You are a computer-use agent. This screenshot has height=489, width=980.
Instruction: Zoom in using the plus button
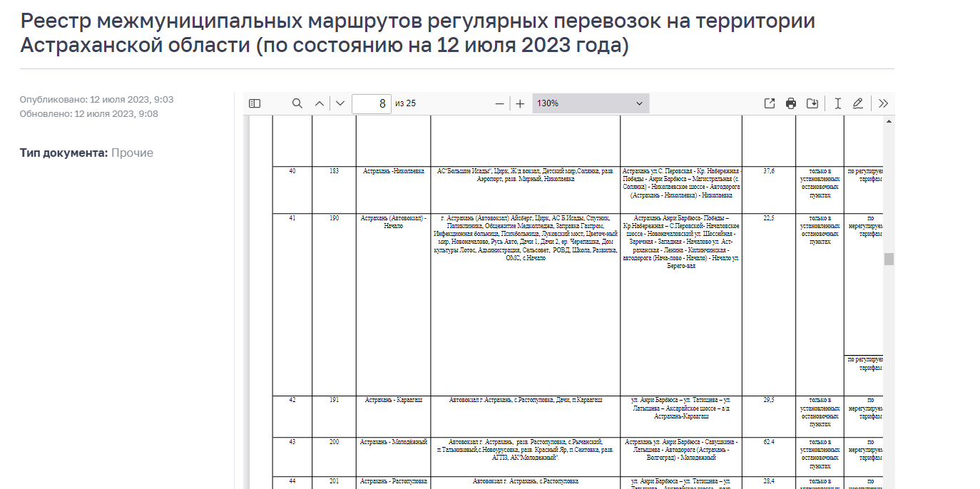(520, 103)
